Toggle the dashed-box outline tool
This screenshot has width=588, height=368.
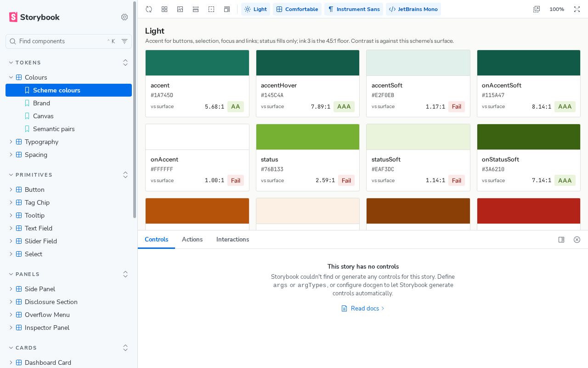click(211, 9)
